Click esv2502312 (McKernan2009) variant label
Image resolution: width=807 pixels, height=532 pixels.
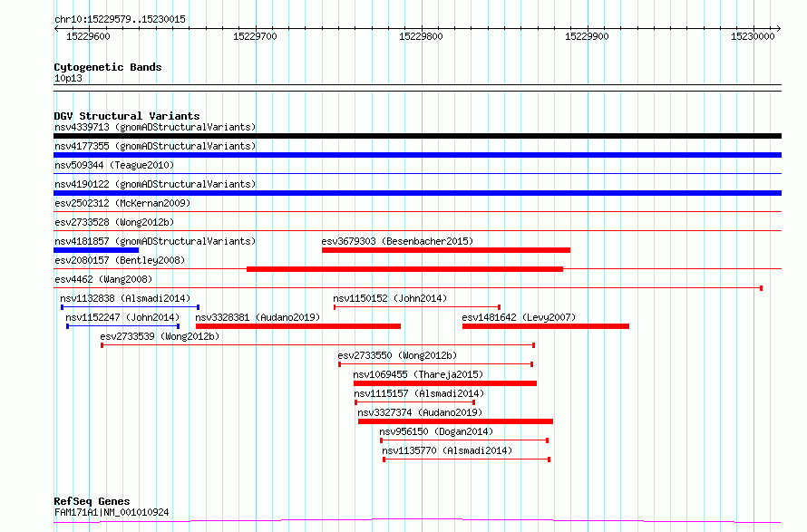point(122,203)
